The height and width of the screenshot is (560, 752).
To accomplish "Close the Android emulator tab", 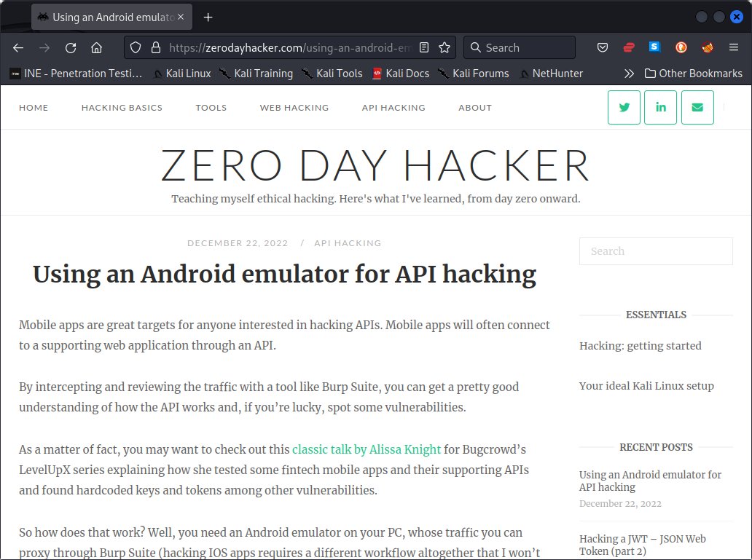I will click(181, 17).
